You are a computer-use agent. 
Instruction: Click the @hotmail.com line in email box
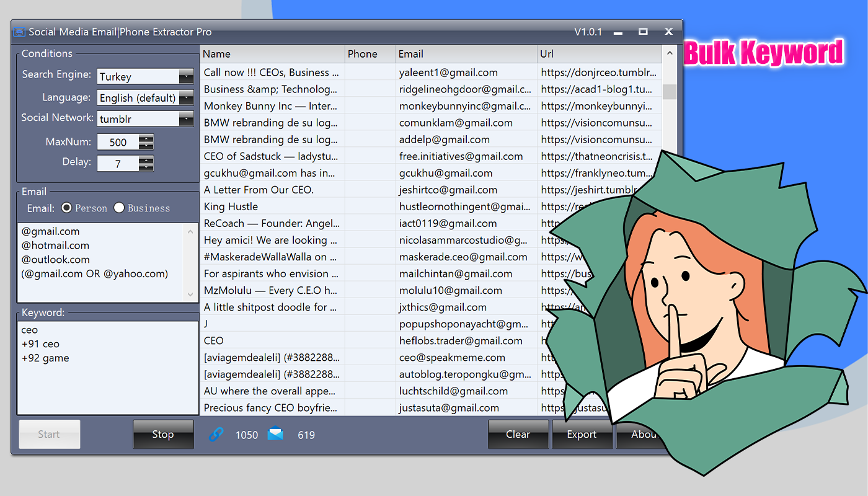tap(55, 246)
